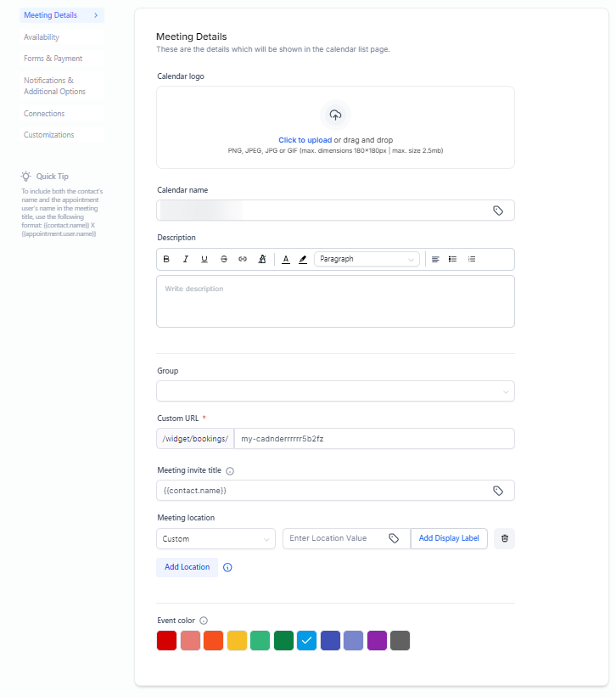Toggle bold formatting in description toolbar
Screen dimensions: 616x697
[166, 259]
